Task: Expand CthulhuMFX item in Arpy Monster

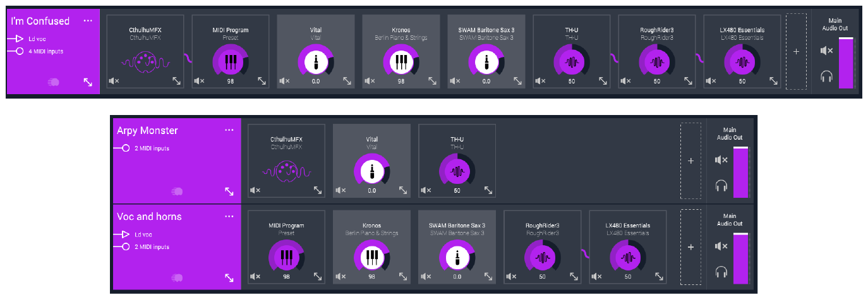Action: coord(318,190)
